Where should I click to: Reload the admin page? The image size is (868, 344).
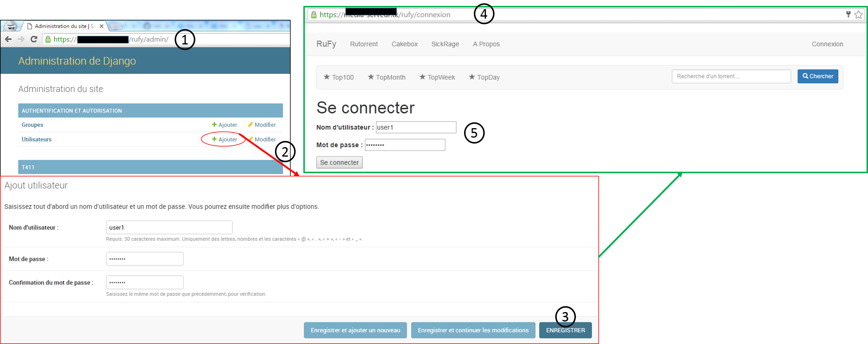pyautogui.click(x=34, y=39)
